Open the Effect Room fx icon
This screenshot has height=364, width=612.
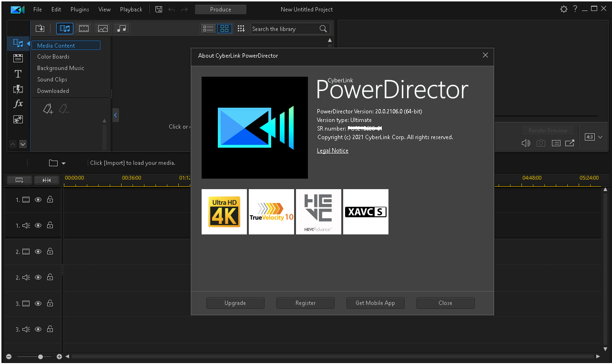pyautogui.click(x=18, y=104)
